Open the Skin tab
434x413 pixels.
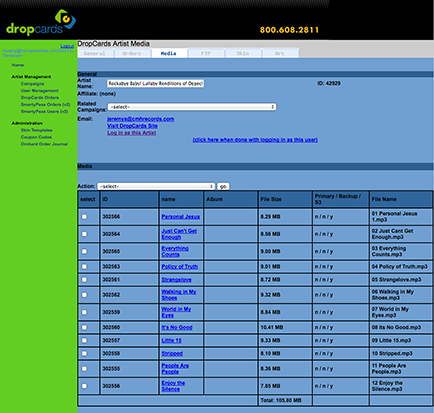pos(243,53)
